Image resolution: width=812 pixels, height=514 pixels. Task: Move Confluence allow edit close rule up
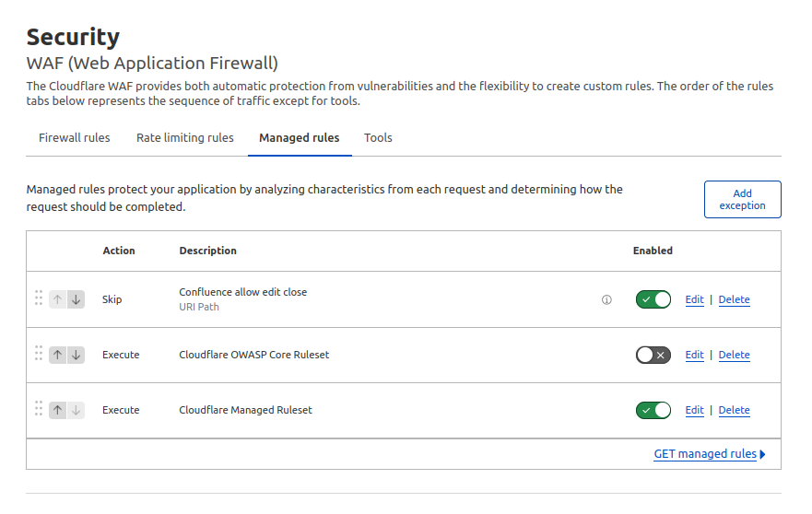pos(57,299)
